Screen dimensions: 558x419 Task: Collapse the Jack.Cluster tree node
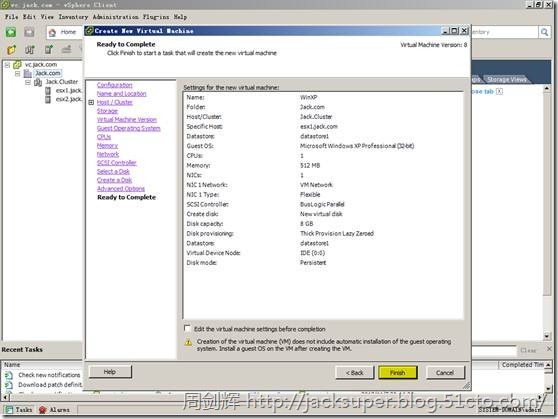pos(28,82)
